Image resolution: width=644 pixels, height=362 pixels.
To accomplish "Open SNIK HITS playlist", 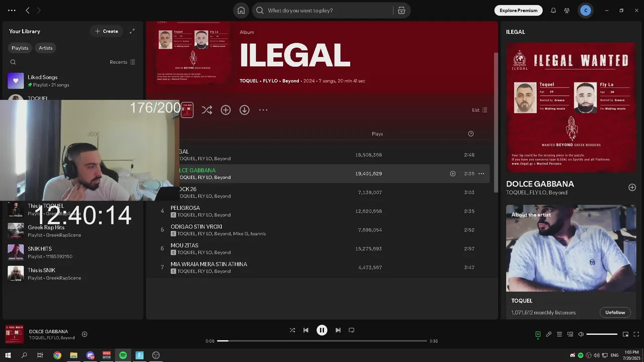I will [73, 252].
